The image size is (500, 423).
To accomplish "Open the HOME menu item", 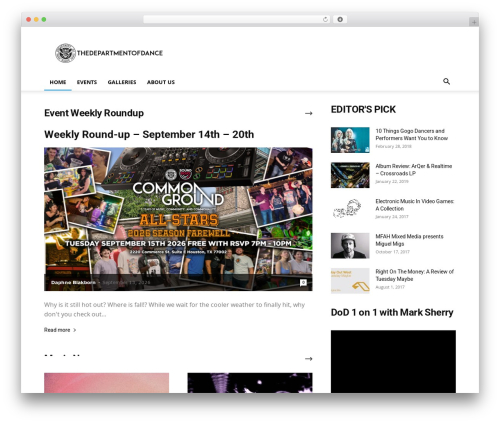I will coord(58,82).
